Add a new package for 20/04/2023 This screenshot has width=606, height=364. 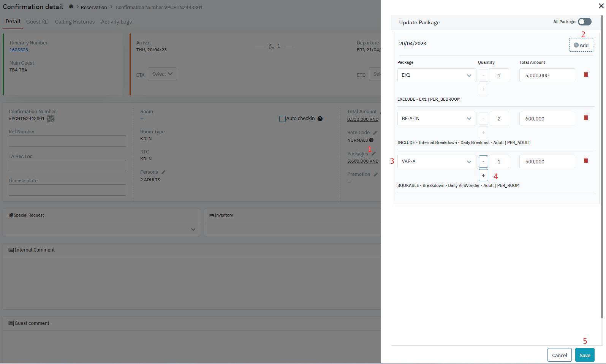point(581,45)
